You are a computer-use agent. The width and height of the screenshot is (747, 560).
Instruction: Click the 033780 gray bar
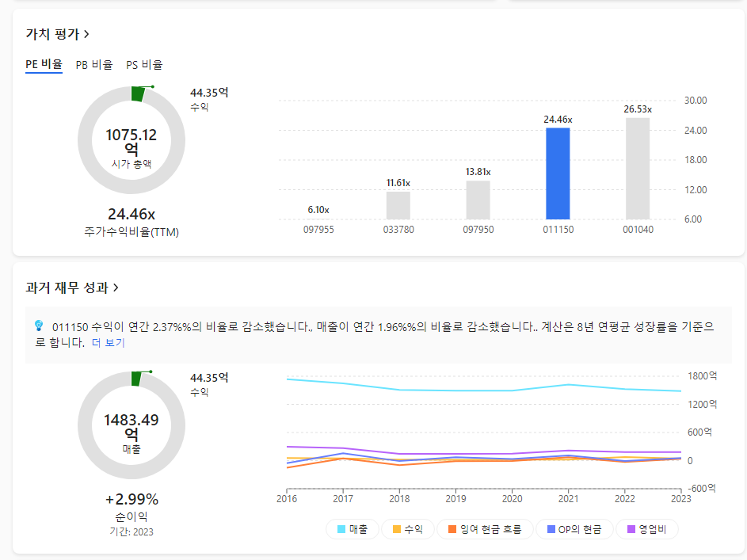[398, 205]
